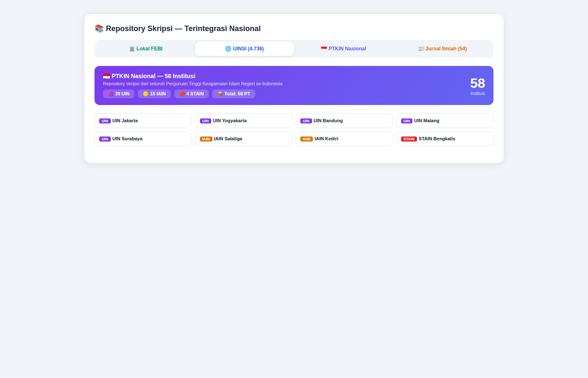588x378 pixels.
Task: Open UIN Malang repository card
Action: 445,121
